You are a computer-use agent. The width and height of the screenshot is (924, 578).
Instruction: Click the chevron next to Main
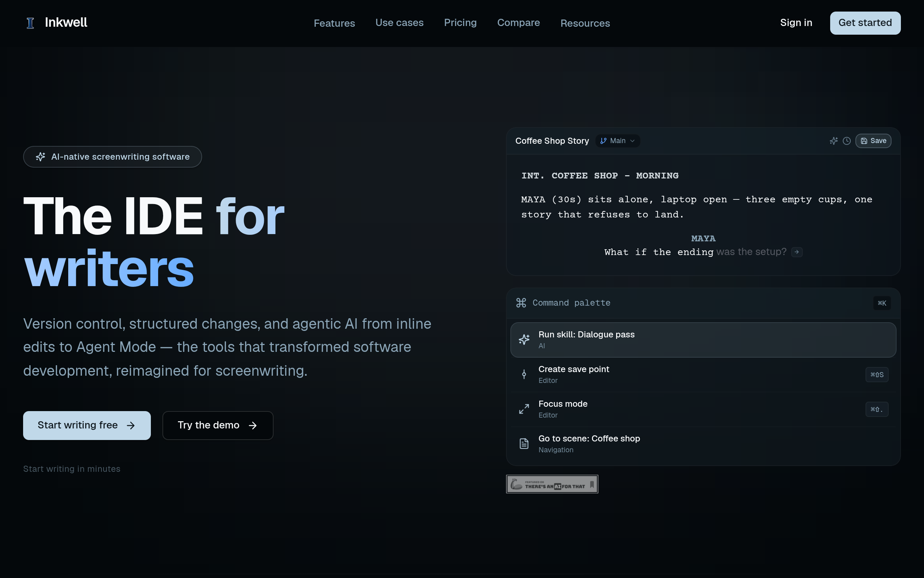(632, 141)
